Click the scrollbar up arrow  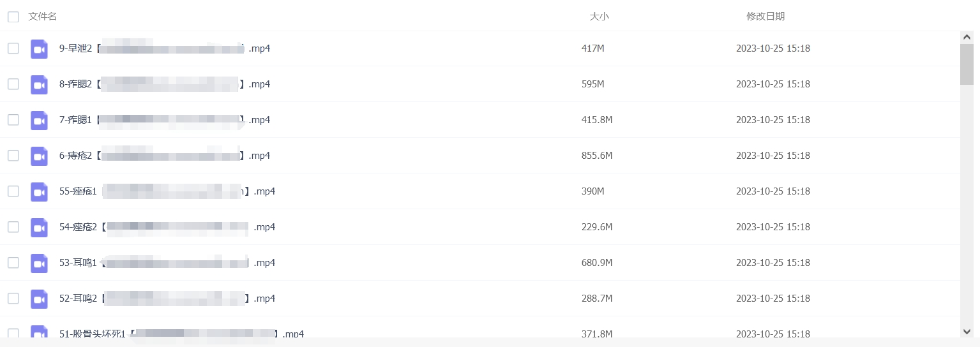[x=967, y=37]
